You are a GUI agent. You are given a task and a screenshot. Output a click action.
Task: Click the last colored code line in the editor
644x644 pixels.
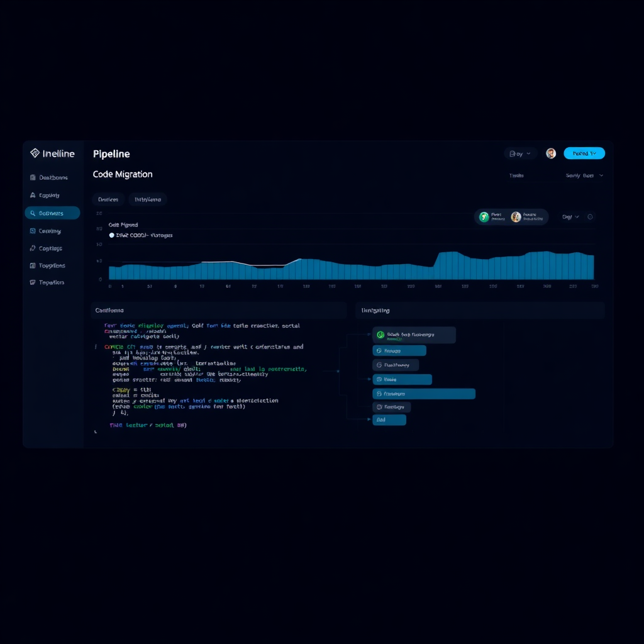(148, 425)
